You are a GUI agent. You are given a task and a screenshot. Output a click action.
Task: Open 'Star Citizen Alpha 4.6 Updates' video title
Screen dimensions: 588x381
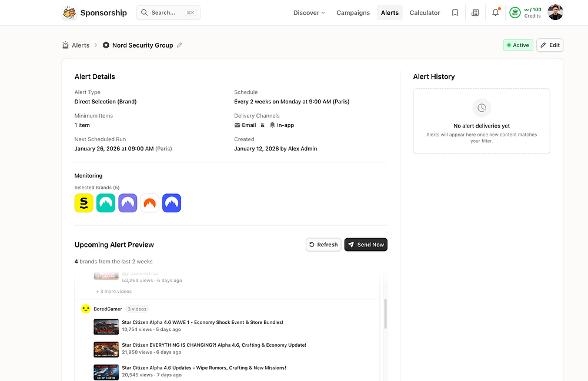point(204,368)
